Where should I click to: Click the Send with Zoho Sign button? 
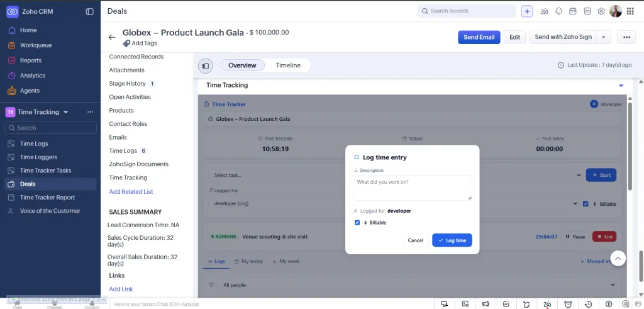point(563,37)
